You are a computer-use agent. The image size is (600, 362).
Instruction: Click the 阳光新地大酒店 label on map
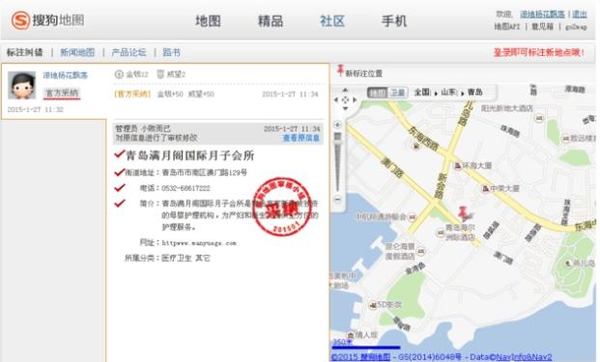pyautogui.click(x=507, y=109)
